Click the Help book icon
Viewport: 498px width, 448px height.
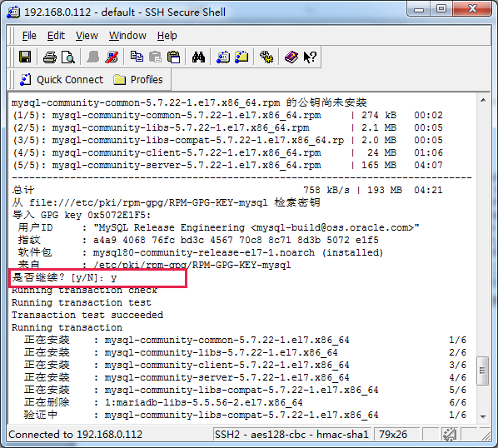[291, 57]
